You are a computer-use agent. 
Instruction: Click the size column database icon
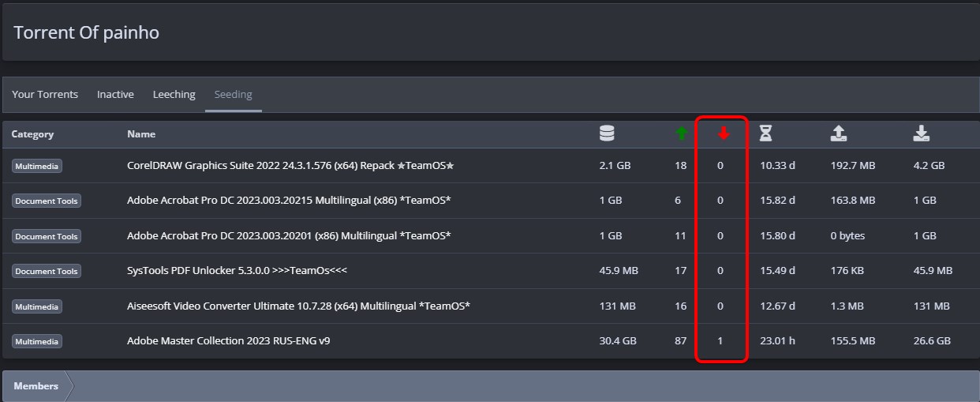tap(606, 134)
